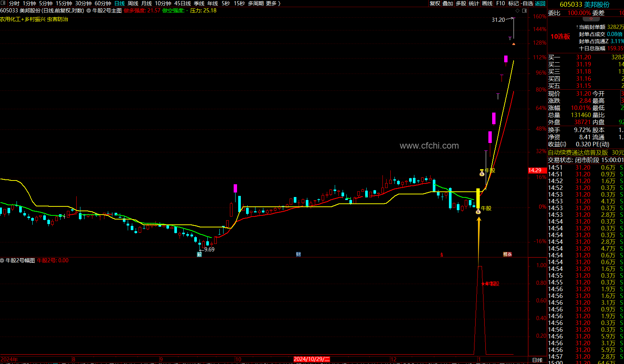Click the panel layout icon left of 分时
Viewport: 624px width, 364px height.
coord(3,3)
